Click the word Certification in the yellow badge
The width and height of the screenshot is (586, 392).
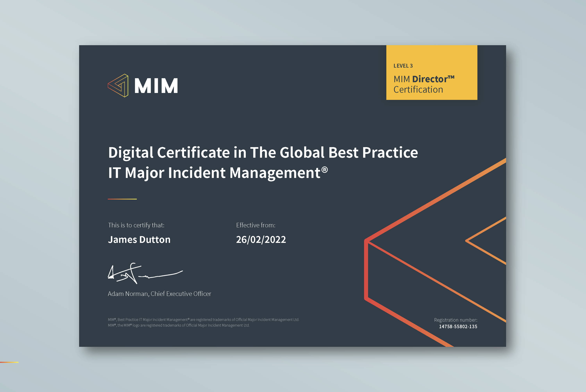pos(418,89)
